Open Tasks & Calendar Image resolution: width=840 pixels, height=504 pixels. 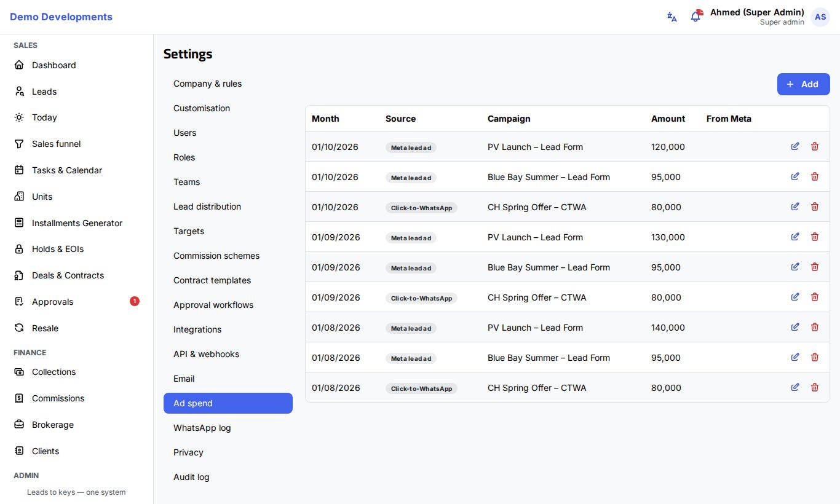[76, 170]
